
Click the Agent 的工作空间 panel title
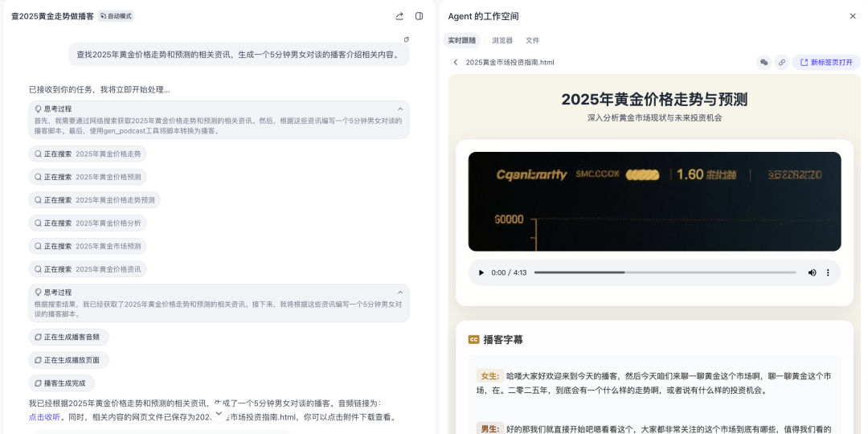click(x=483, y=16)
